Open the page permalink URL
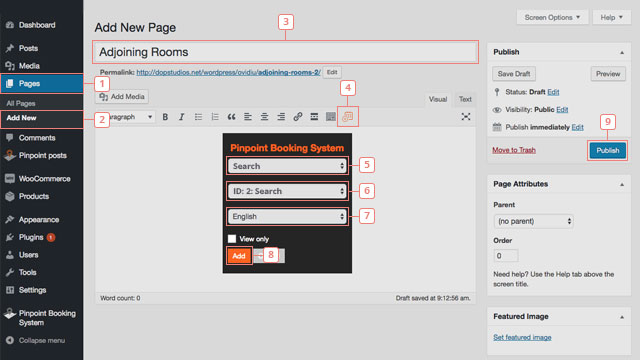The height and width of the screenshot is (360, 640). click(228, 72)
